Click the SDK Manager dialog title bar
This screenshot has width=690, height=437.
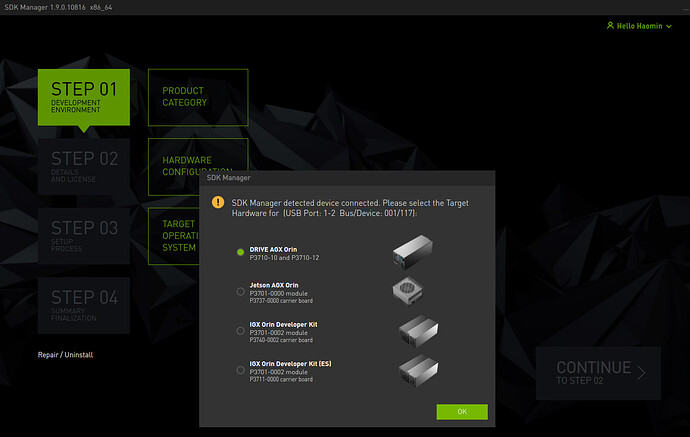[x=347, y=178]
